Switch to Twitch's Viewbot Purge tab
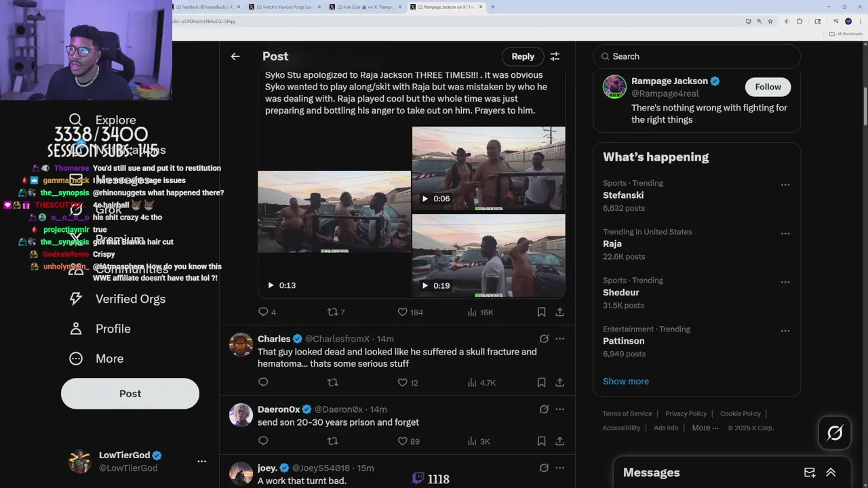868x488 pixels. [x=285, y=7]
